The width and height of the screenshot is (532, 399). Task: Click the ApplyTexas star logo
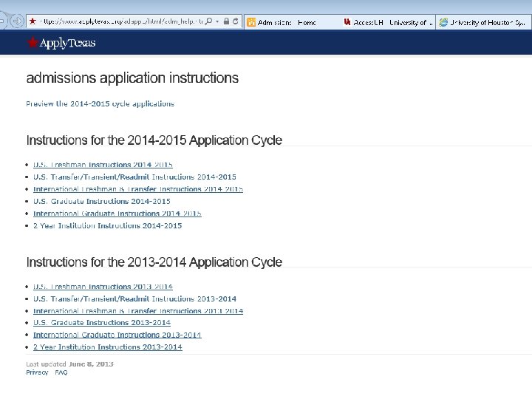(33, 43)
